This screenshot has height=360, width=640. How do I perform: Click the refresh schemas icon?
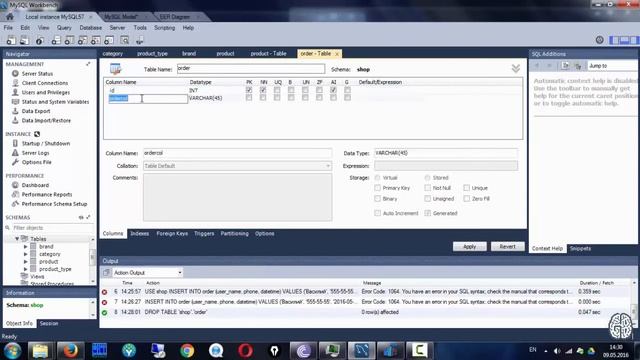click(81, 217)
